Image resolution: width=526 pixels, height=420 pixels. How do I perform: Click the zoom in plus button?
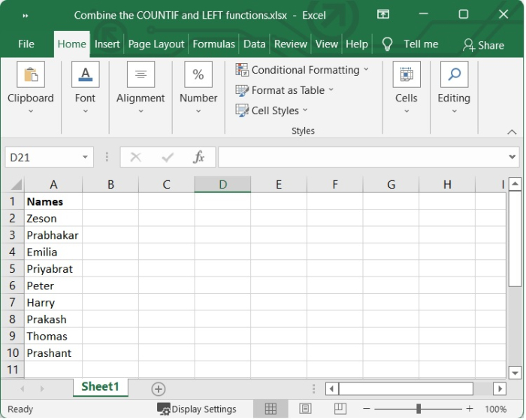click(x=470, y=409)
